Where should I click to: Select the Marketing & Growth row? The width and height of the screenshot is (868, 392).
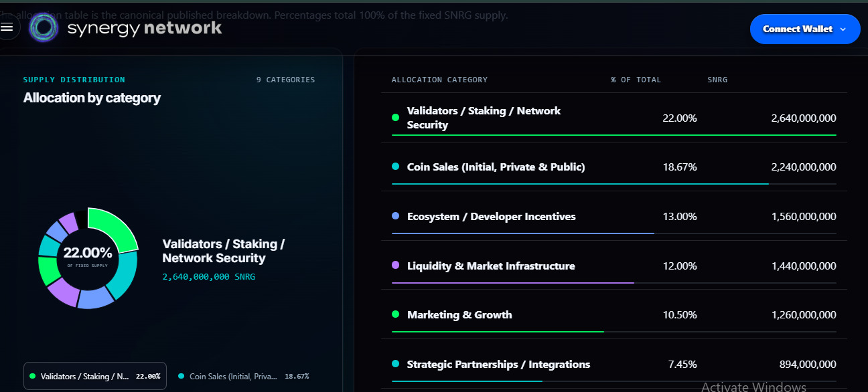[614, 314]
